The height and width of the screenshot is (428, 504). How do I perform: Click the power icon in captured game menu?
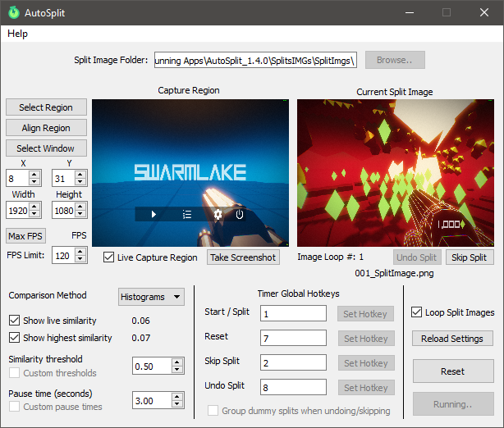pos(240,214)
